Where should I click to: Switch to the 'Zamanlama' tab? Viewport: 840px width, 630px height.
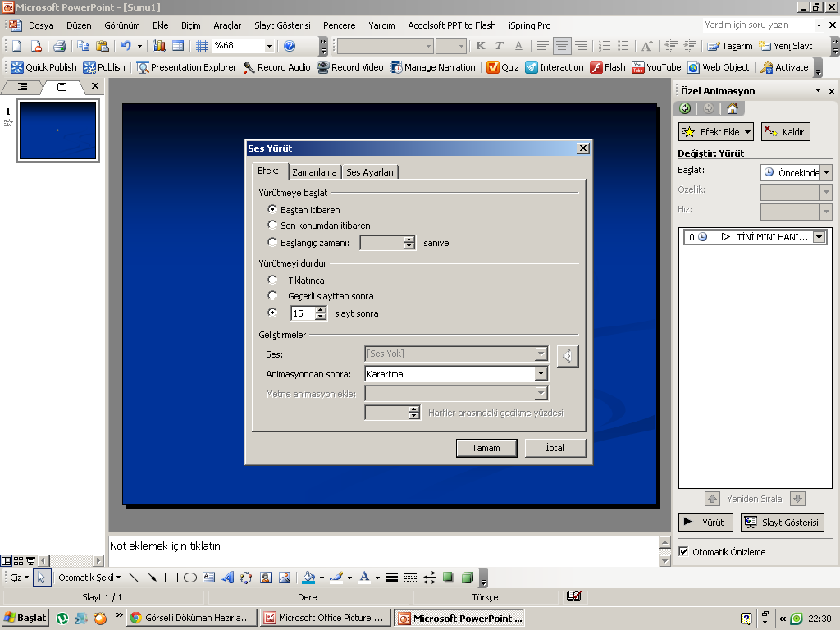pyautogui.click(x=314, y=172)
